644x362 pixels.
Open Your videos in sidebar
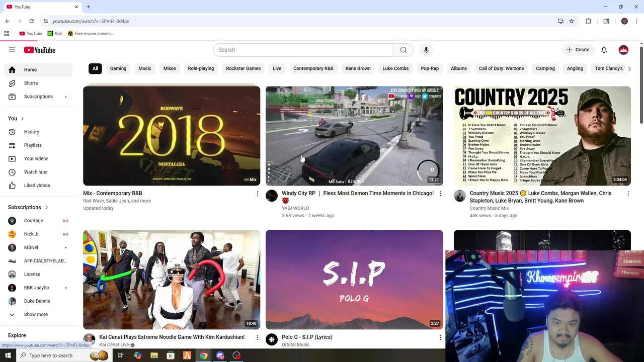(38, 158)
